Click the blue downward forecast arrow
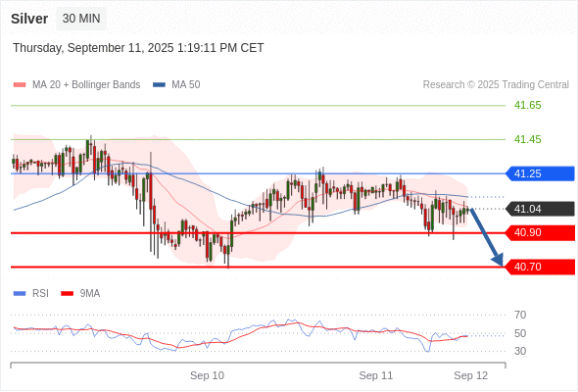Screen dimensions: 578x392 [487, 237]
